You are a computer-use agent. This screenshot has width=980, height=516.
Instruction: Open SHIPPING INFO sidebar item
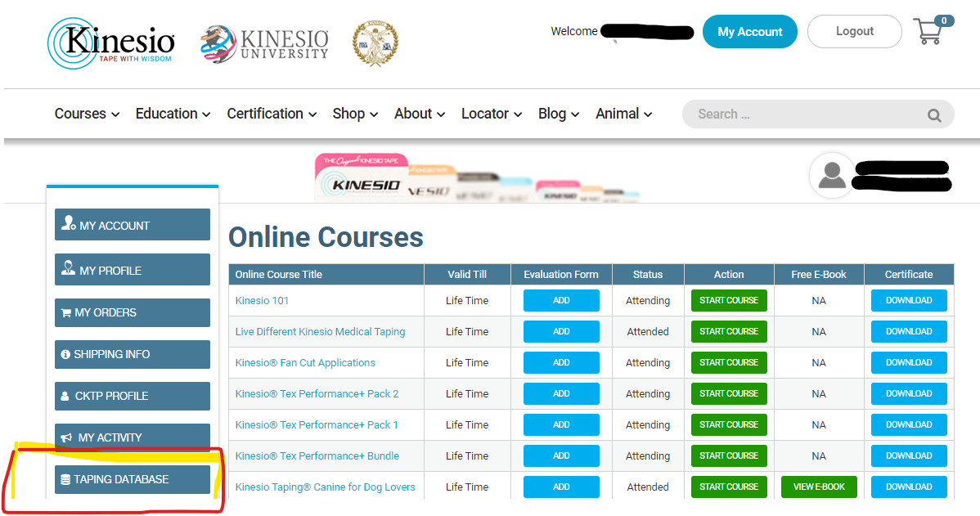[x=133, y=354]
